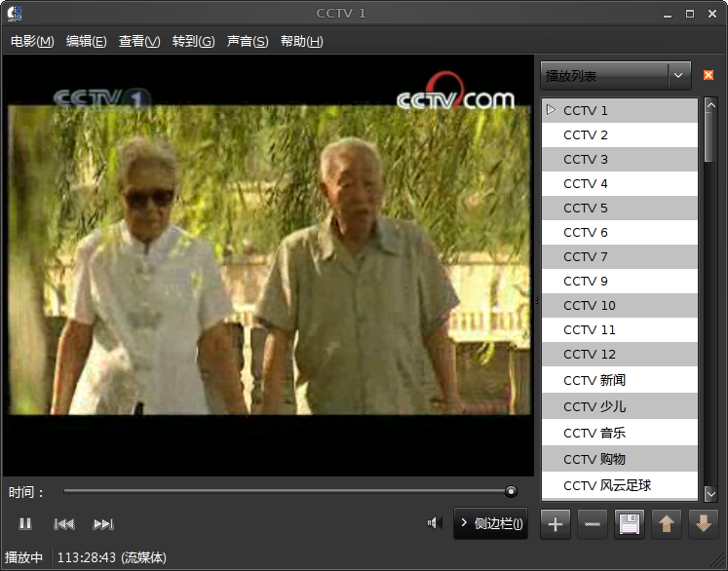Select CCTV 11 in the playlist
Viewport: 728px width, 571px height.
pyautogui.click(x=620, y=330)
